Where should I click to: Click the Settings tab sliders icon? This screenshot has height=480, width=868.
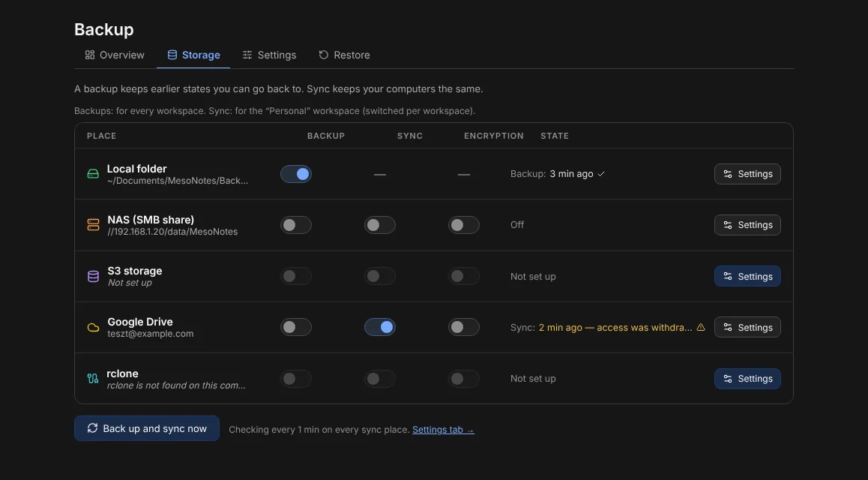(x=247, y=55)
